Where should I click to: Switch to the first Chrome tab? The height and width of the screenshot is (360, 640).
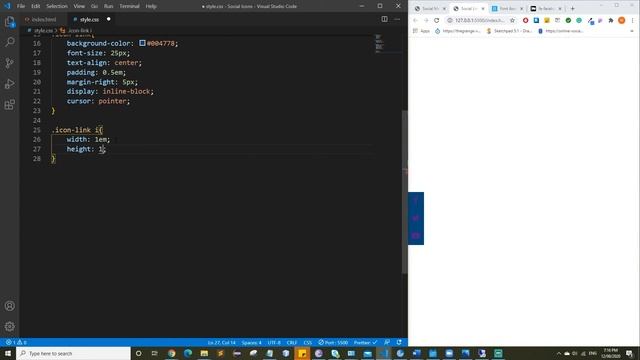429,9
